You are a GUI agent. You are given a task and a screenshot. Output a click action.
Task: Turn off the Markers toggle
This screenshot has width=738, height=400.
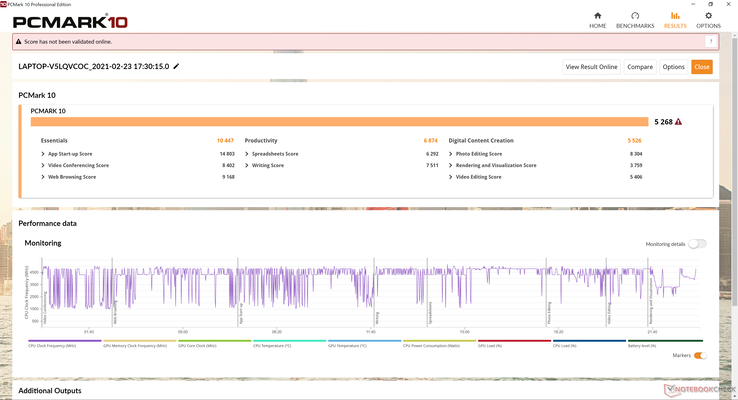(700, 355)
